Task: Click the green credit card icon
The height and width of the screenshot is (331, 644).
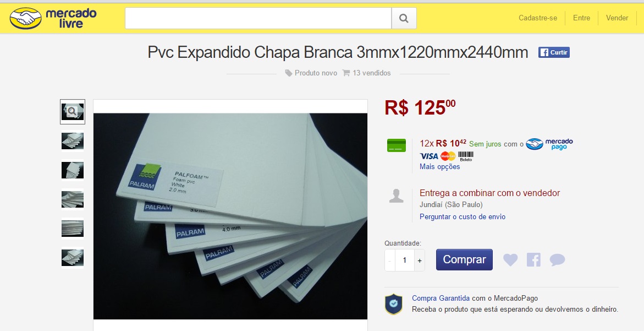Action: pos(397,145)
